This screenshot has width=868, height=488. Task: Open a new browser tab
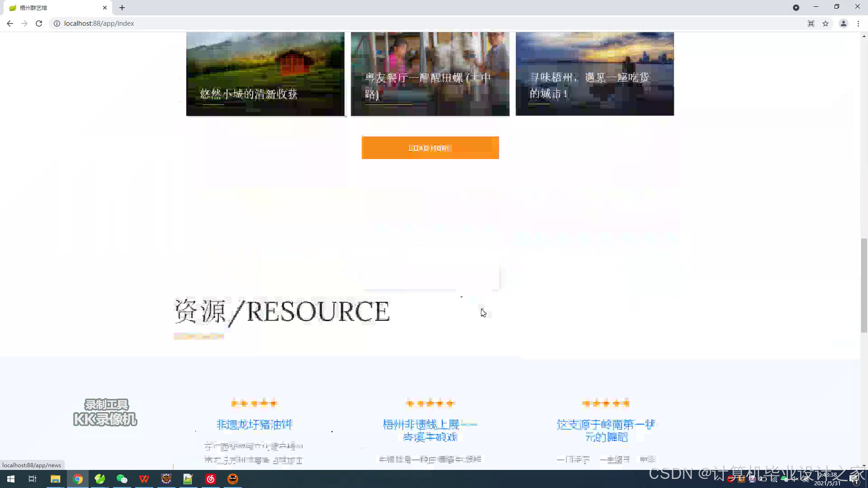coord(122,8)
